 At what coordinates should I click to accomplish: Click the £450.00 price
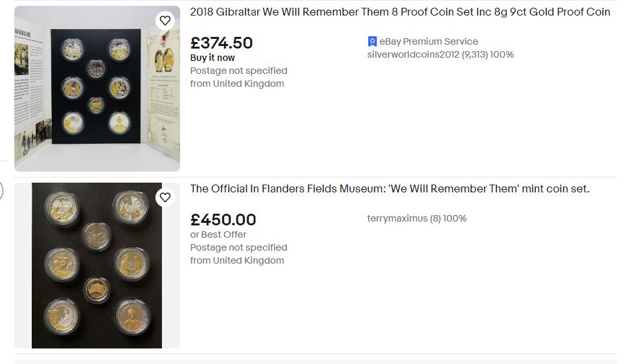click(223, 220)
